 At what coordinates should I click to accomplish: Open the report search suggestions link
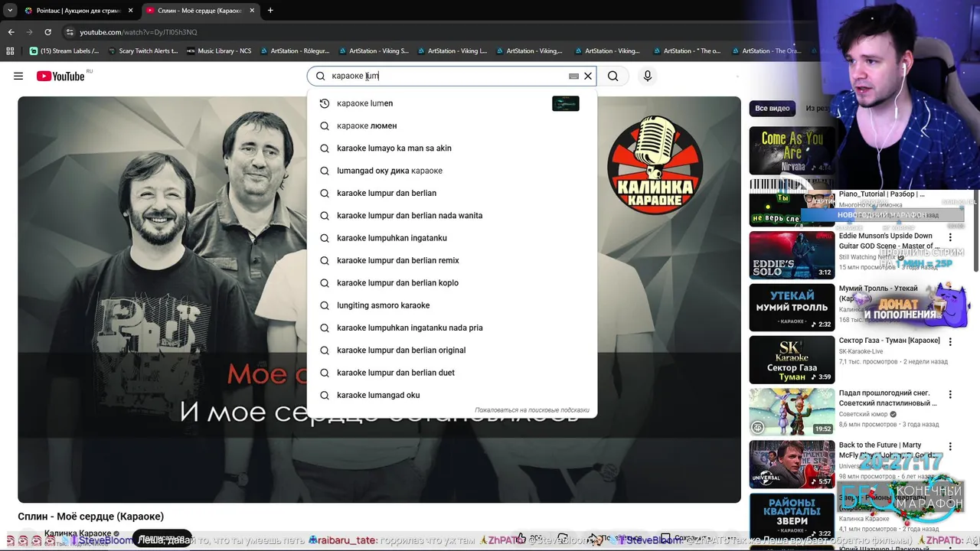pyautogui.click(x=532, y=410)
